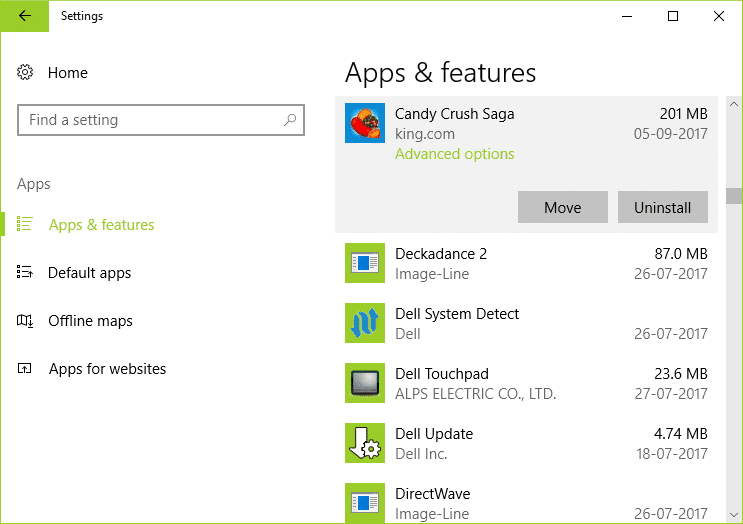The image size is (743, 524).
Task: Go back using the arrow button
Action: click(x=25, y=16)
